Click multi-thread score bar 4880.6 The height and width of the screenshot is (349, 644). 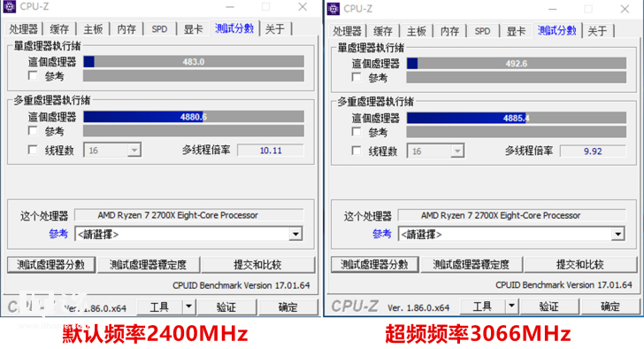click(194, 117)
